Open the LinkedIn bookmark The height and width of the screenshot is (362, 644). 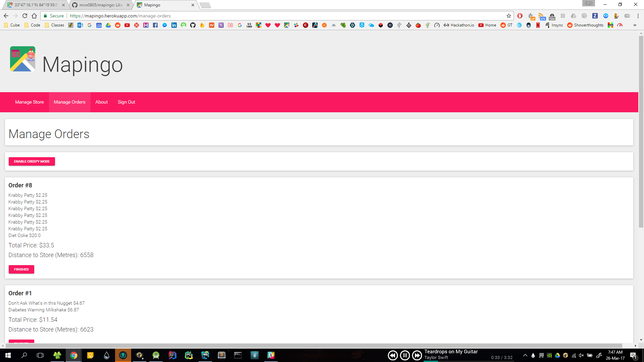[174, 25]
